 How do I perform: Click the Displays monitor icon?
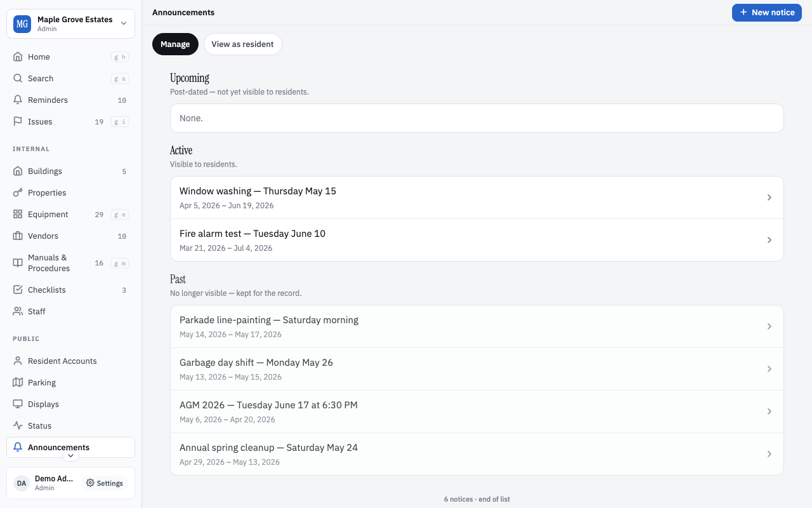18,404
